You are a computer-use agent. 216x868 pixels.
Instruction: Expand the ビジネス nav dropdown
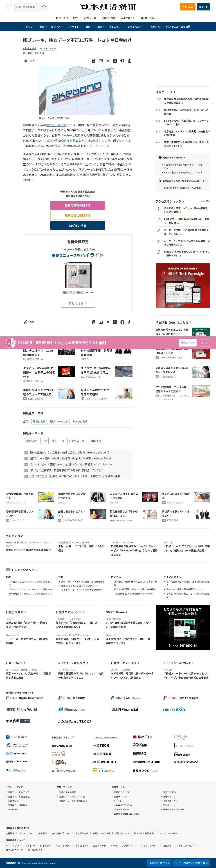point(57,27)
